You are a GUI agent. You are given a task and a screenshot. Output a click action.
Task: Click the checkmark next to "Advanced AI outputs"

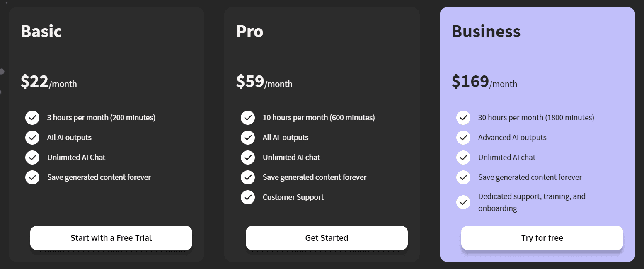pos(463,138)
